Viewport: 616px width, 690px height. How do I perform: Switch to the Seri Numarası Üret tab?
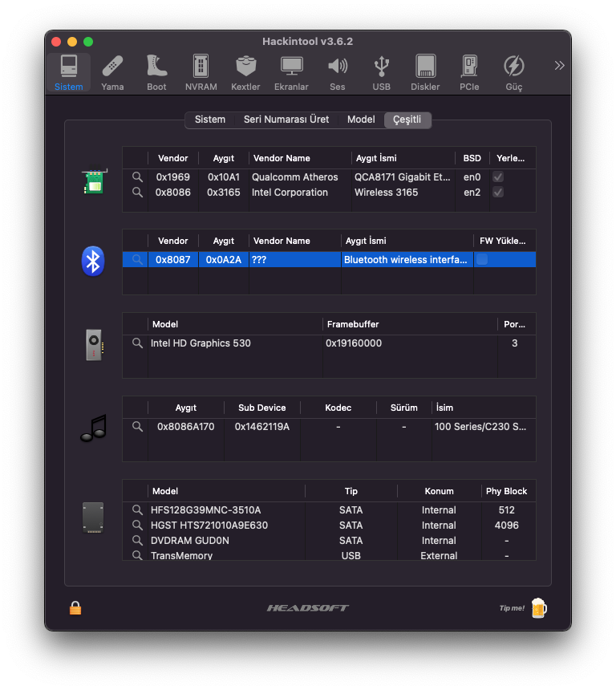286,120
